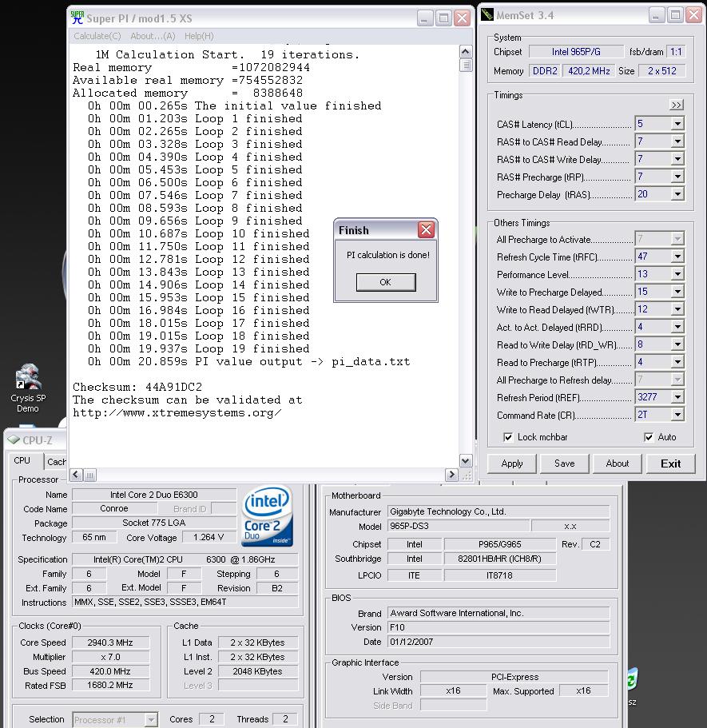707x728 pixels.
Task: Open Read to Precharge (tRTP) dropdown
Action: [677, 362]
